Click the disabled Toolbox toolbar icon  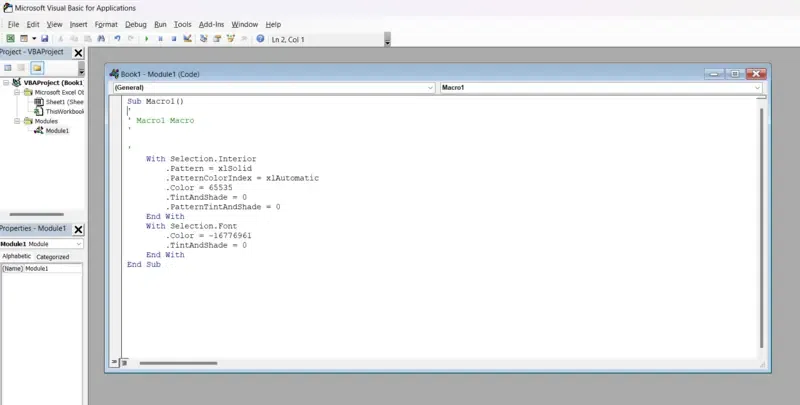click(244, 39)
